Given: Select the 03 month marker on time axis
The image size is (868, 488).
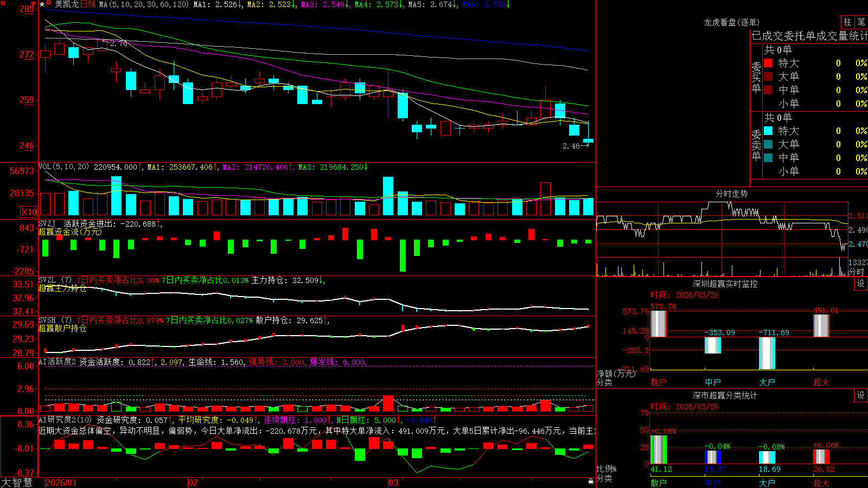Looking at the screenshot, I should [x=393, y=483].
